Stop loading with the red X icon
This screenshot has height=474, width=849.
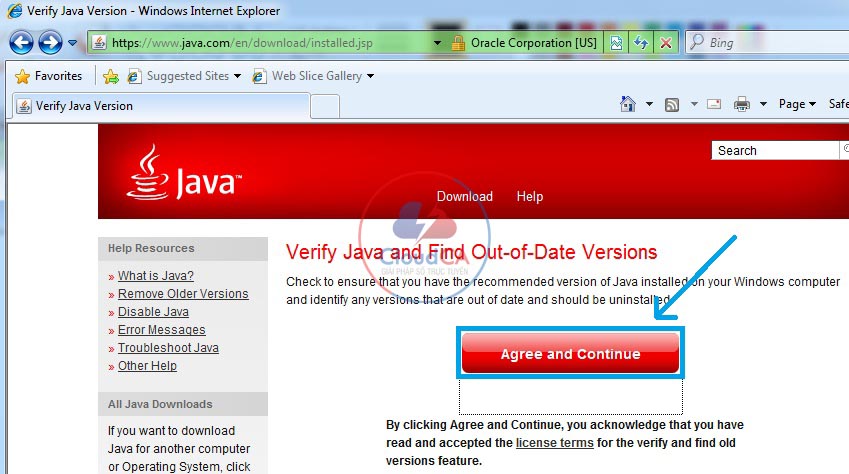[666, 43]
